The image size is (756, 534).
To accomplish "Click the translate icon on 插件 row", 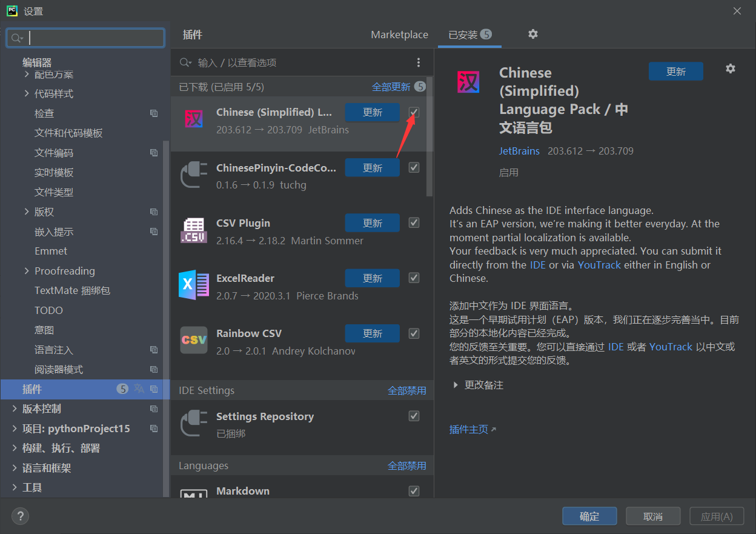I will [x=139, y=389].
